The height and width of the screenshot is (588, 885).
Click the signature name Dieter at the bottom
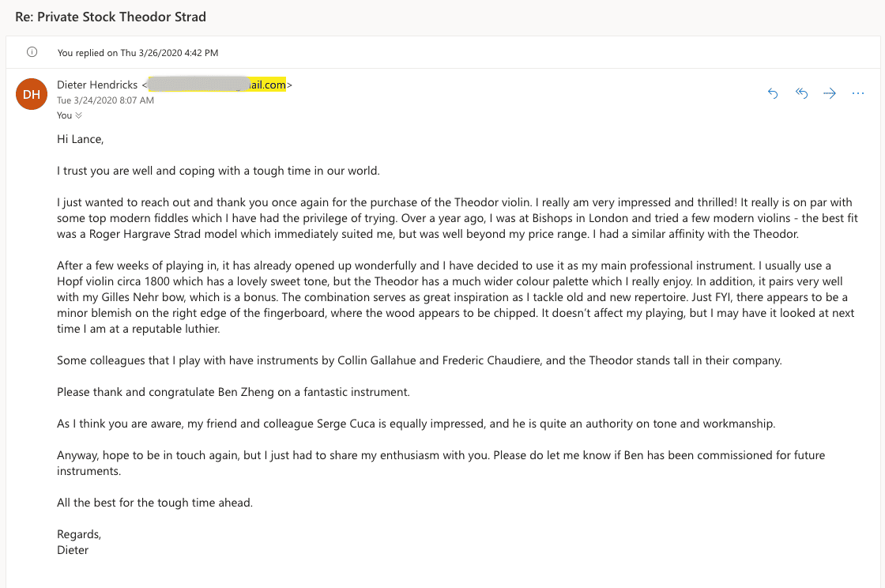pyautogui.click(x=73, y=550)
